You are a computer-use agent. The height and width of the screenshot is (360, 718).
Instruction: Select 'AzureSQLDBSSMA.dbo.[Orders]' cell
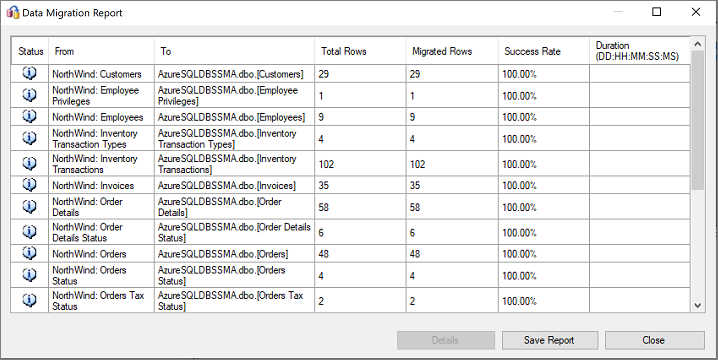[234, 253]
